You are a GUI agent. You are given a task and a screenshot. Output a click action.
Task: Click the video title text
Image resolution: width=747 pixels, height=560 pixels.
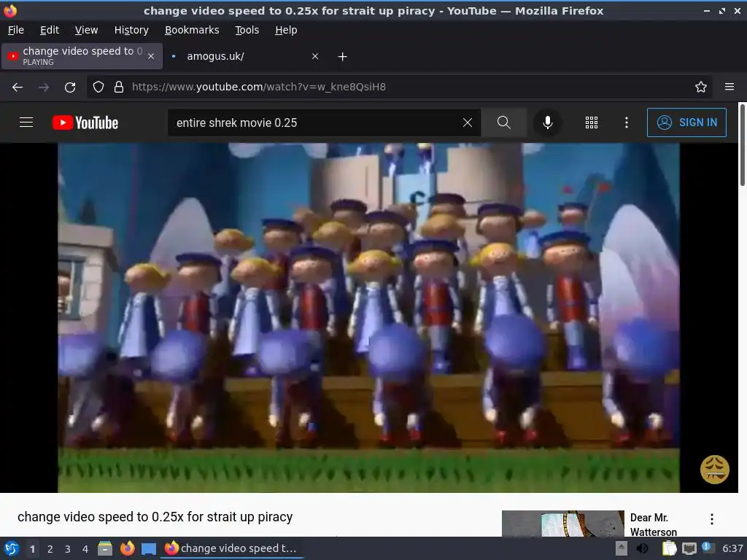point(155,517)
